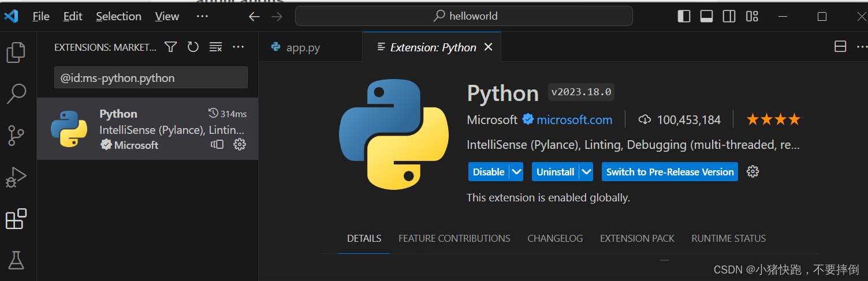Viewport: 868px width, 281px height.
Task: Refresh the extensions list
Action: pos(193,47)
